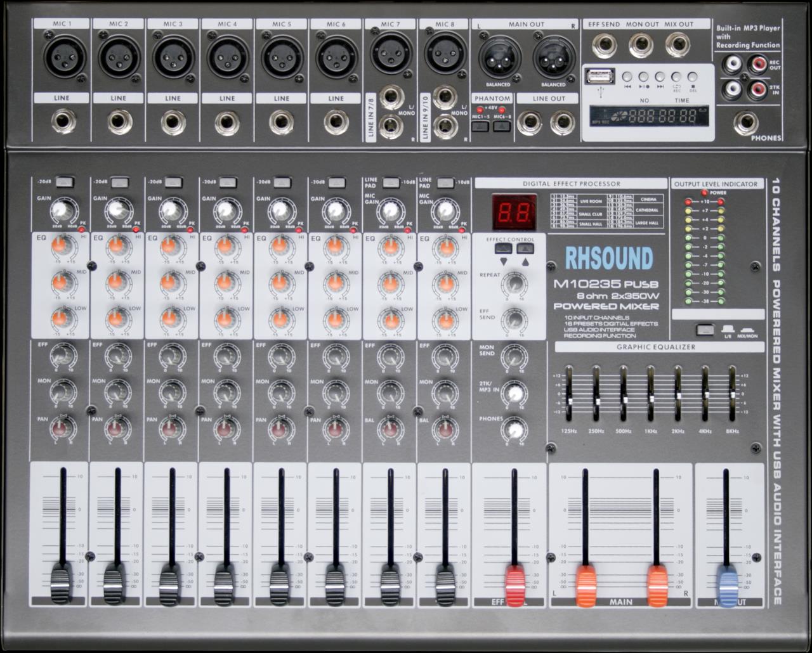Select the MAIN OUT right XLR connector

coord(554,58)
